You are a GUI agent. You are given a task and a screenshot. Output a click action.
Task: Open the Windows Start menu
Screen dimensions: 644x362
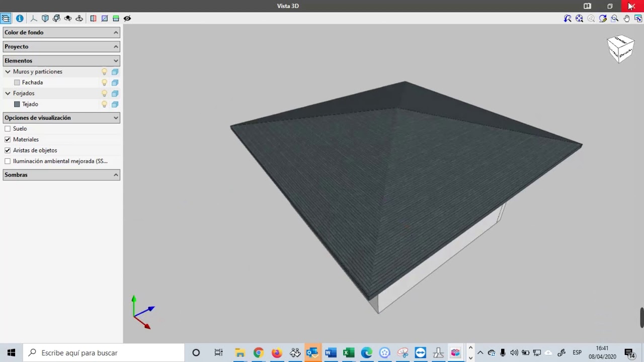point(11,353)
